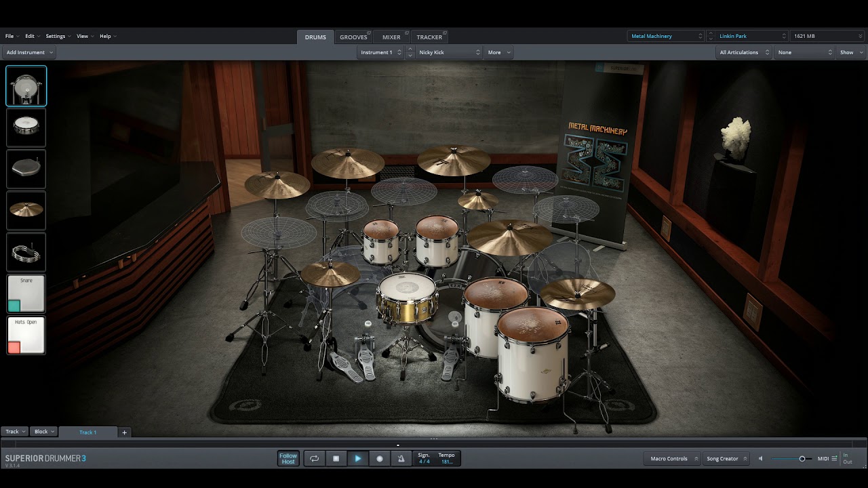
Task: Detach the Grooves tab with its pop-out icon
Action: (x=370, y=33)
